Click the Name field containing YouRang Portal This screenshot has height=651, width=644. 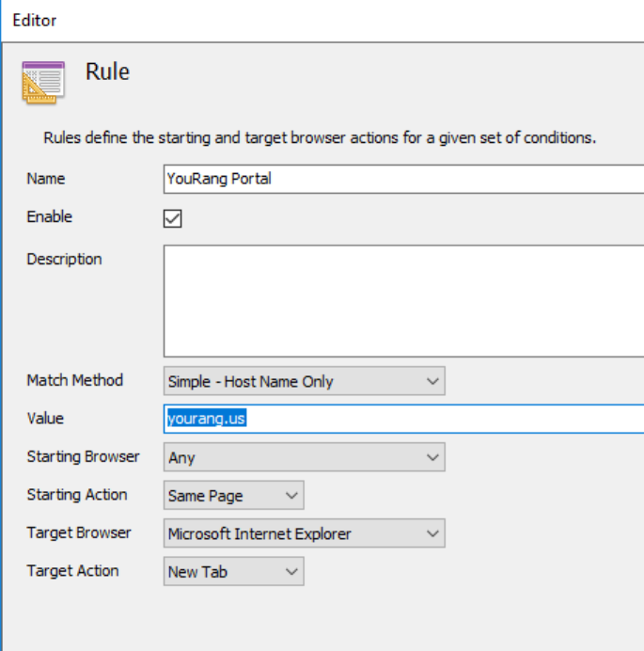(402, 179)
